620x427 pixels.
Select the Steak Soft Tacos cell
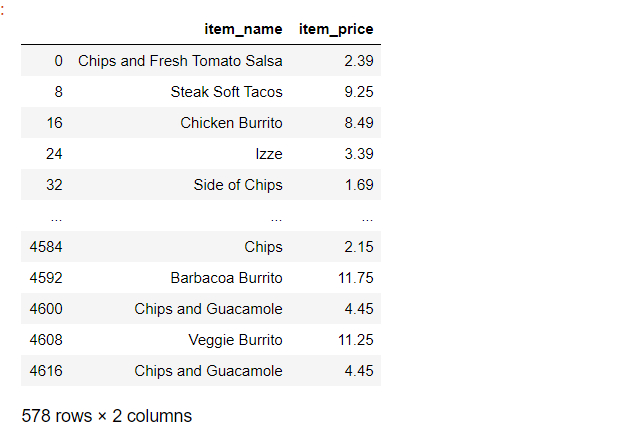tap(227, 92)
